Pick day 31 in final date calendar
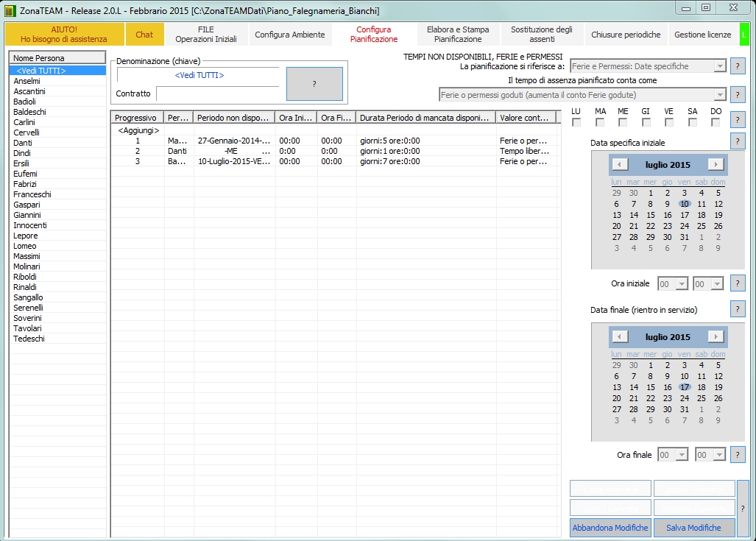The height and width of the screenshot is (541, 756). 685,409
